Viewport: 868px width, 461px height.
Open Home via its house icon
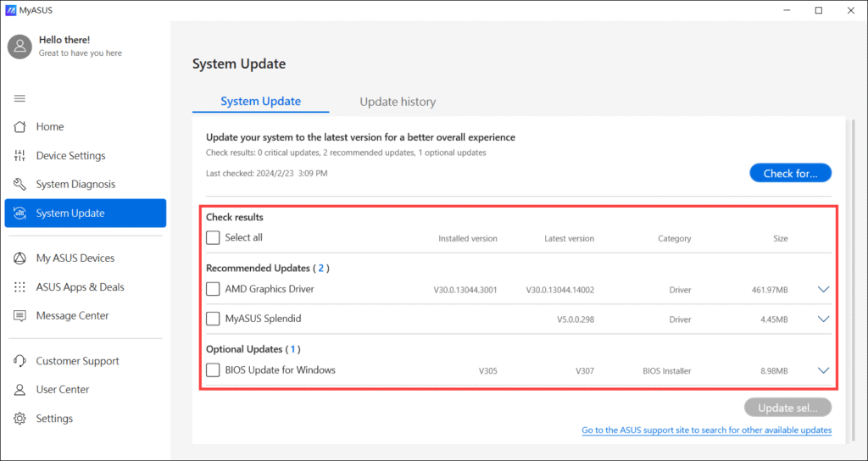[19, 127]
